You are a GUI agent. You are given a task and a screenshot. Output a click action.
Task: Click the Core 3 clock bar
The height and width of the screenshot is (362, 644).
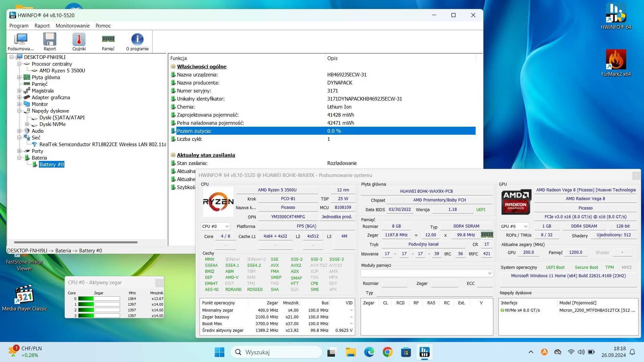(x=99, y=316)
